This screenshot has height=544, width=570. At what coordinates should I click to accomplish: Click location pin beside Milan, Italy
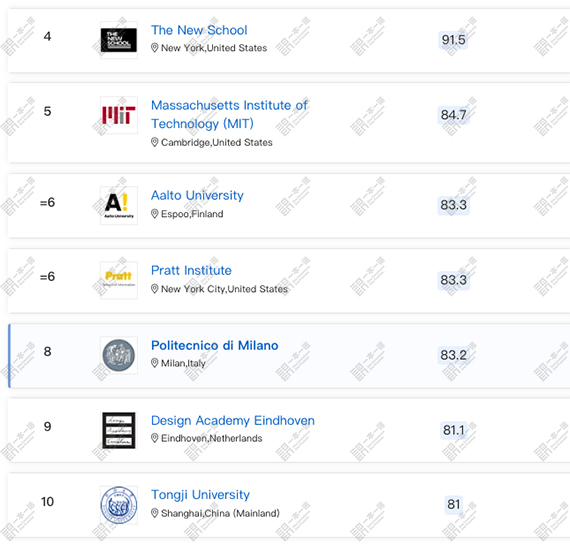click(154, 363)
